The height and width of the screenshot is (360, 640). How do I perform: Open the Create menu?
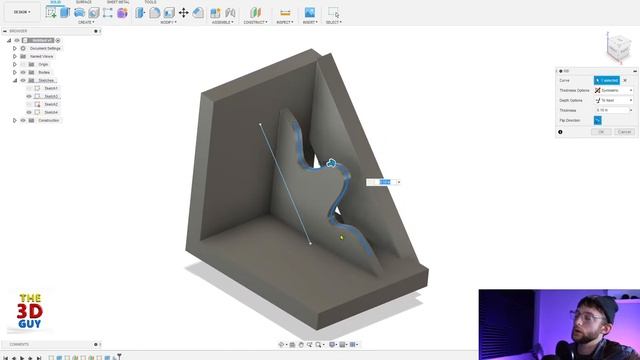click(86, 22)
